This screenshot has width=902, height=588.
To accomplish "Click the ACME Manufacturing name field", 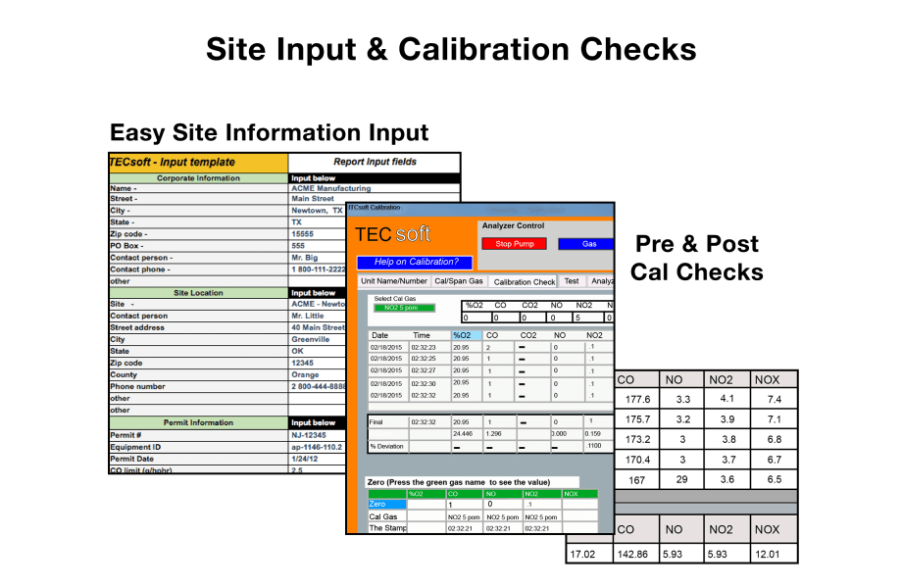I will click(330, 188).
